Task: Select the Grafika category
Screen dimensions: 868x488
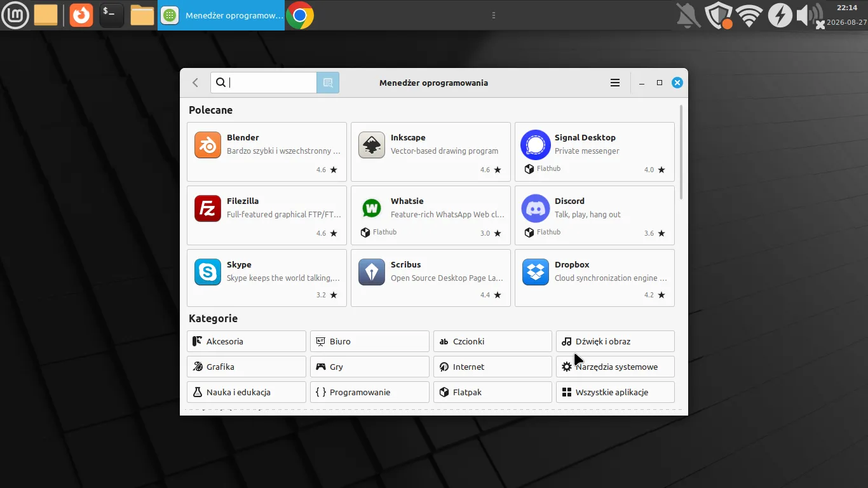Action: click(x=247, y=367)
